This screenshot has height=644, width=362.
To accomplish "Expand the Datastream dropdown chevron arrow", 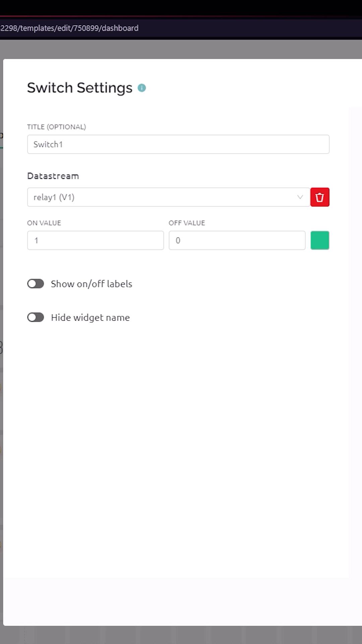I will pos(300,197).
